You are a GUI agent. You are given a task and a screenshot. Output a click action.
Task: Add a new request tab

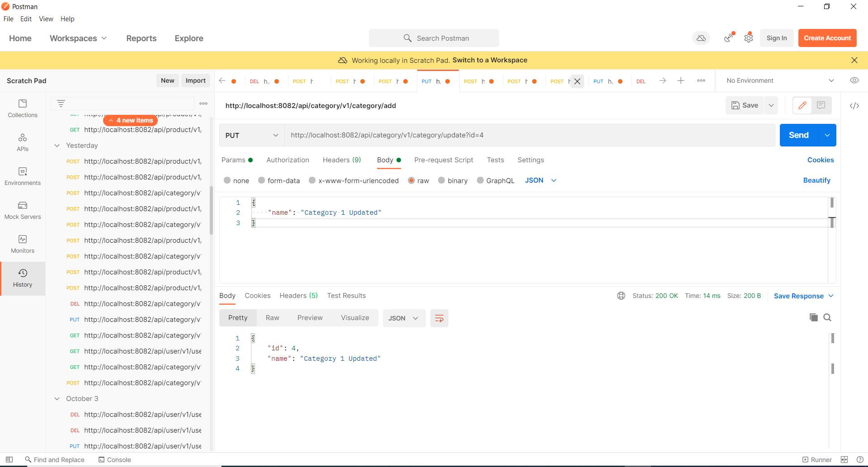click(x=681, y=80)
